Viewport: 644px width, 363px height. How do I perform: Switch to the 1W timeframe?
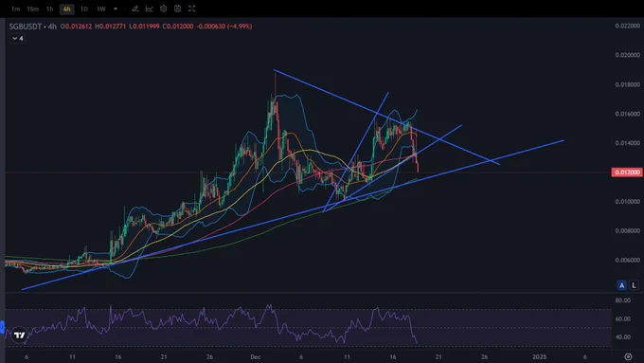[x=101, y=9]
